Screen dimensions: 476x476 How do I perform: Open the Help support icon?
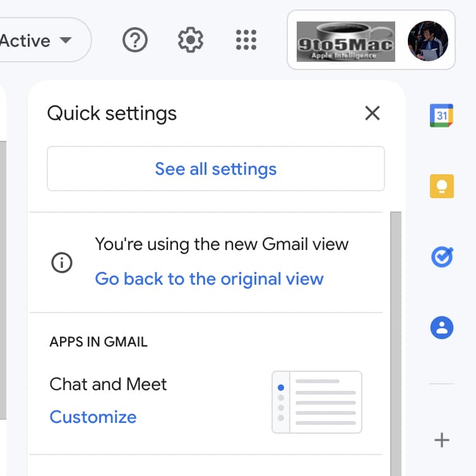click(134, 40)
